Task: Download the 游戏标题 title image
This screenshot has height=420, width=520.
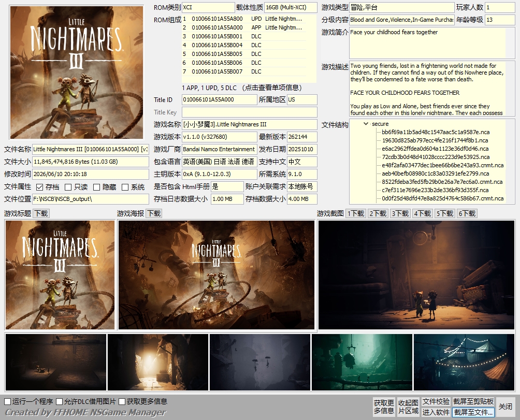Action: coord(41,213)
